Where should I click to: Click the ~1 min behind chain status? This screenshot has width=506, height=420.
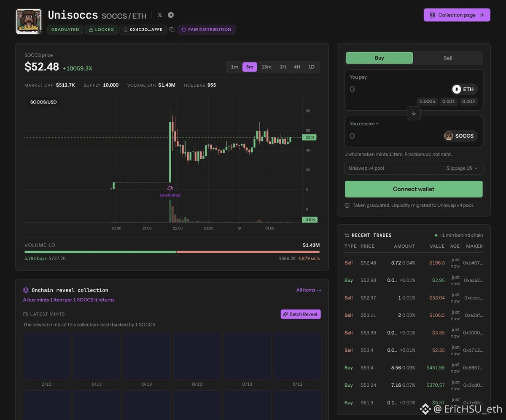pos(459,235)
